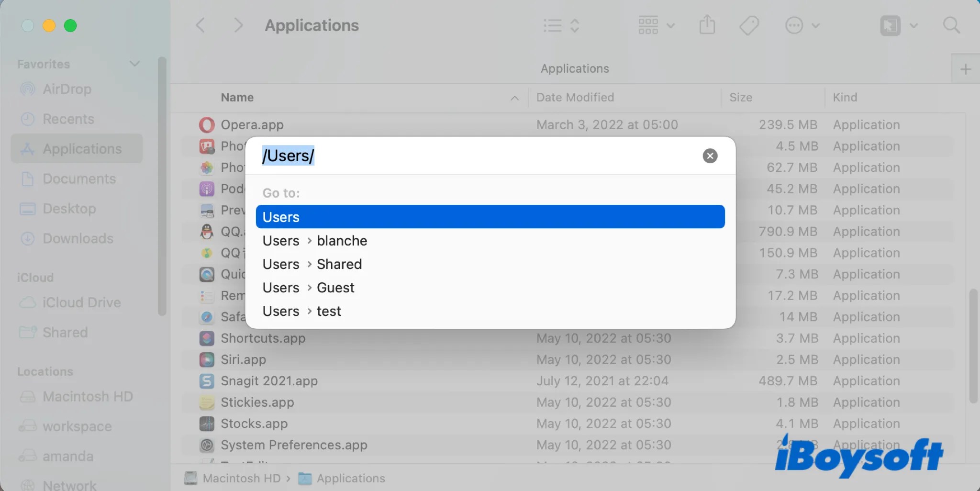Click the /Users/ path input field
980x491 pixels.
(x=479, y=156)
